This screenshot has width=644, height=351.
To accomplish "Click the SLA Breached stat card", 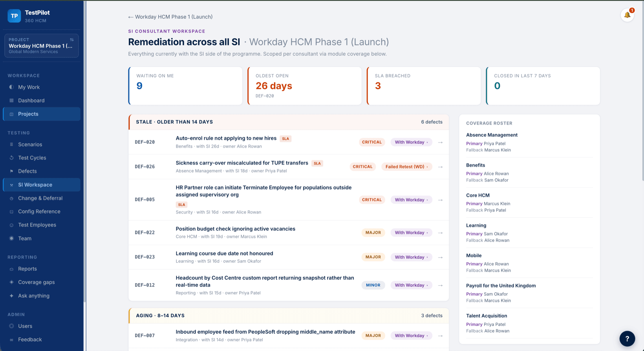I will click(424, 86).
